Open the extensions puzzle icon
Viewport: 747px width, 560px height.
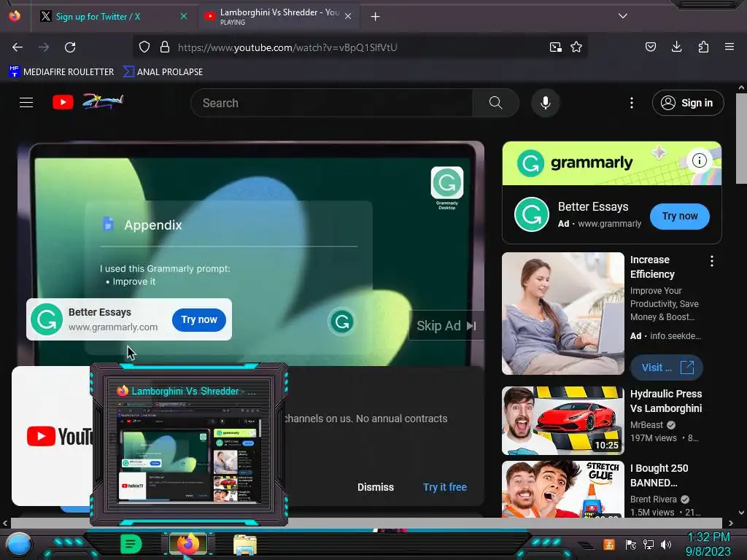[x=703, y=47]
